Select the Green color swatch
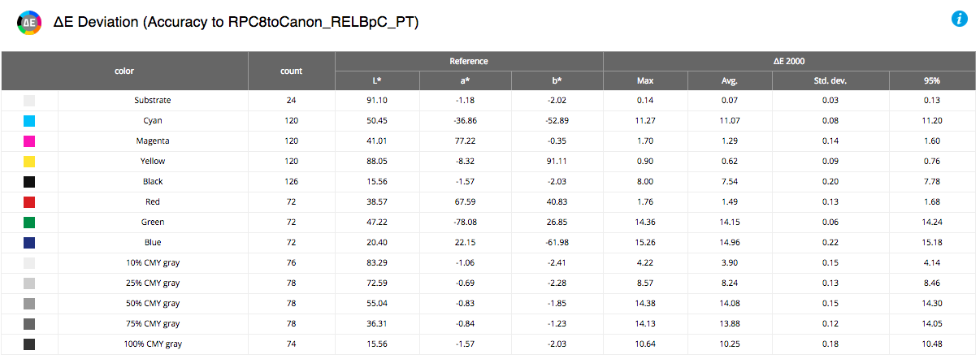 tap(29, 223)
